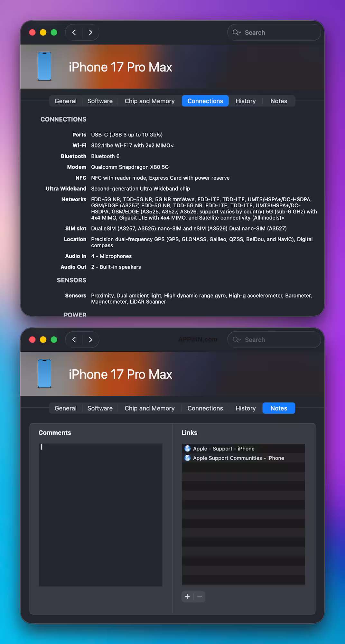Select the NFC reader mode description text
The width and height of the screenshot is (345, 644).
pyautogui.click(x=160, y=178)
